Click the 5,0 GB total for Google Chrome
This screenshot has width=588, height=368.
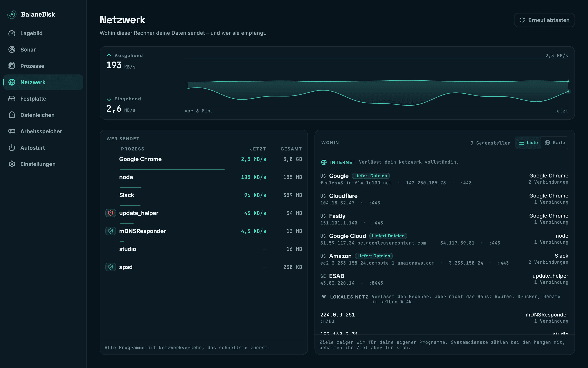(293, 159)
